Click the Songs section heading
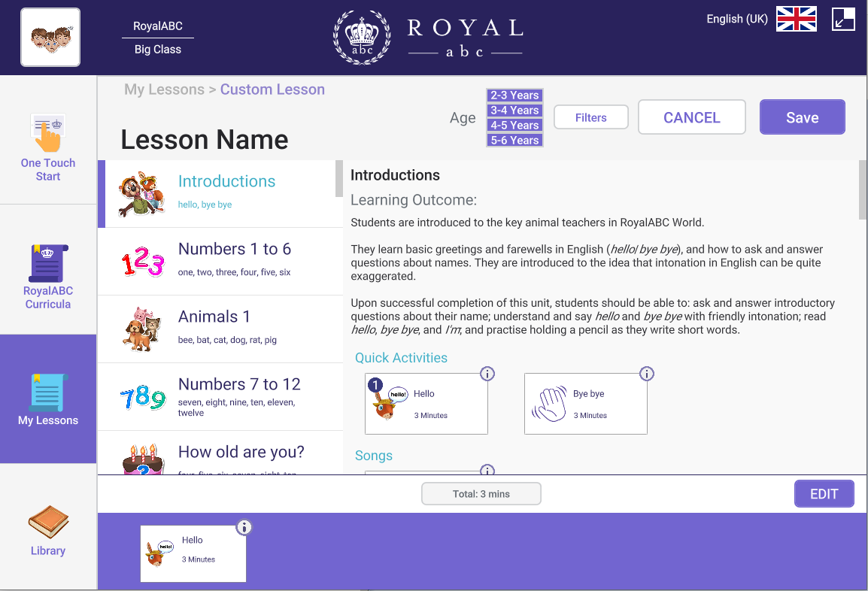868x591 pixels. tap(374, 456)
